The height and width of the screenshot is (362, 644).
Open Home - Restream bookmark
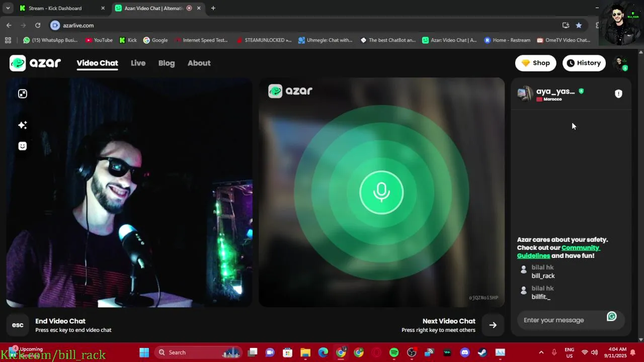tap(507, 40)
